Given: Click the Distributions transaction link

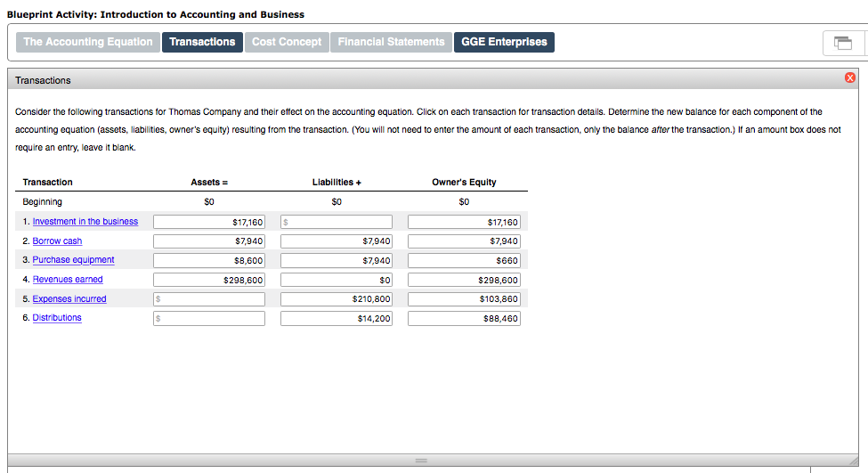Looking at the screenshot, I should pos(57,317).
